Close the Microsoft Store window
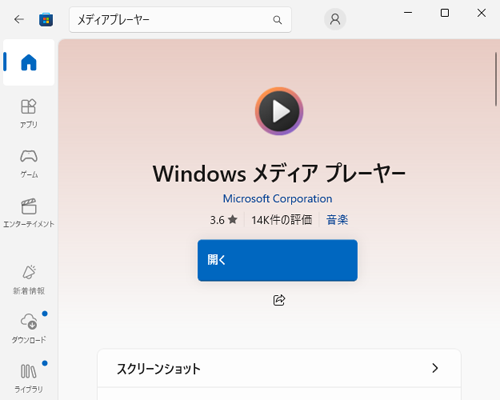This screenshot has height=400, width=500. pyautogui.click(x=481, y=13)
